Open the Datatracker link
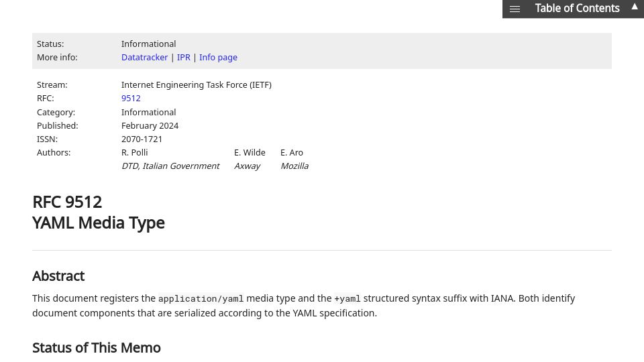 tap(145, 58)
